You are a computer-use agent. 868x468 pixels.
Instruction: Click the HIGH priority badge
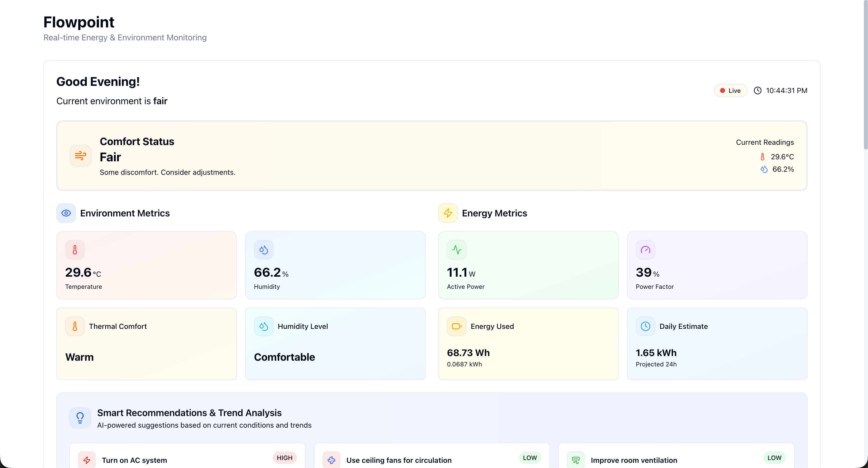[x=285, y=458]
